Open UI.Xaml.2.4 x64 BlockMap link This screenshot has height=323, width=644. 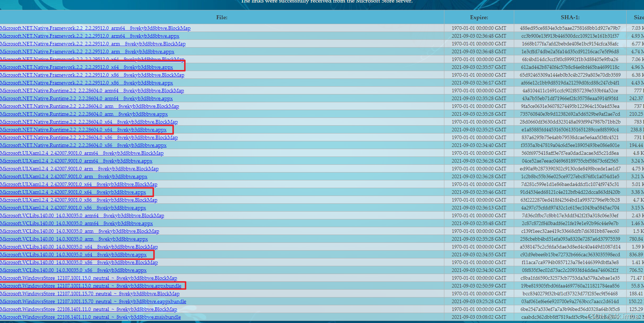point(79,184)
